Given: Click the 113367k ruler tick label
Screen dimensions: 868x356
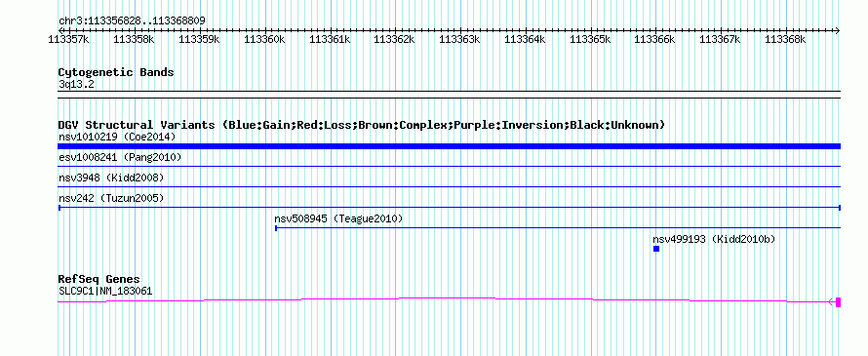Looking at the screenshot, I should click(720, 39).
